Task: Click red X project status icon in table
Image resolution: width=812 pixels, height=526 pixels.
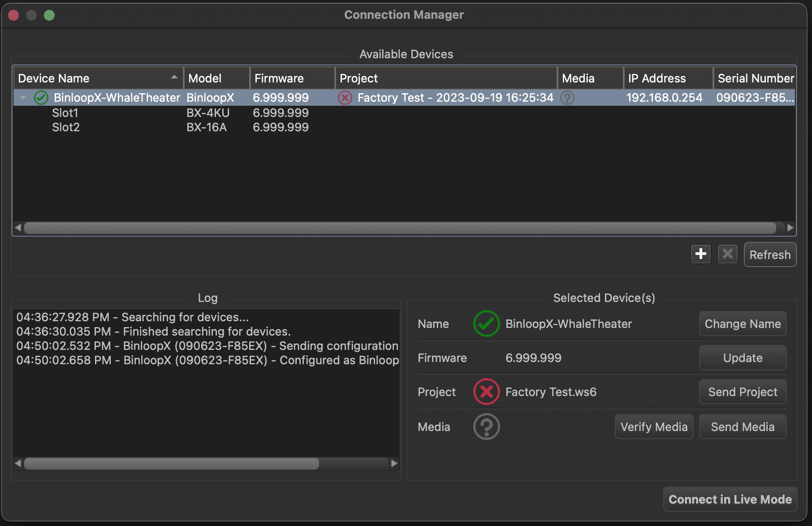Action: click(345, 98)
